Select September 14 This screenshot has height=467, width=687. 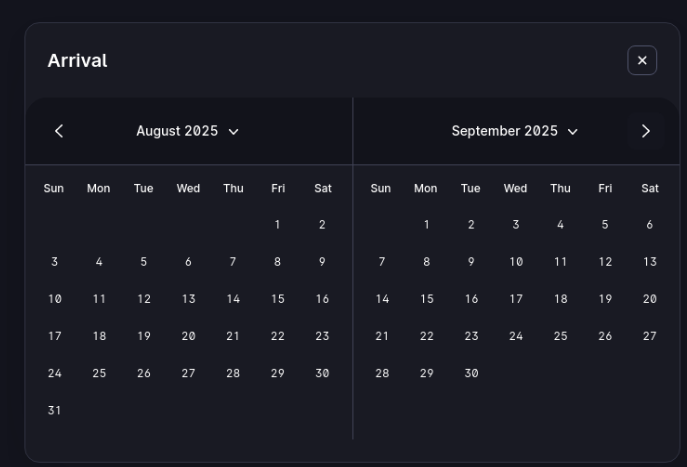(382, 299)
